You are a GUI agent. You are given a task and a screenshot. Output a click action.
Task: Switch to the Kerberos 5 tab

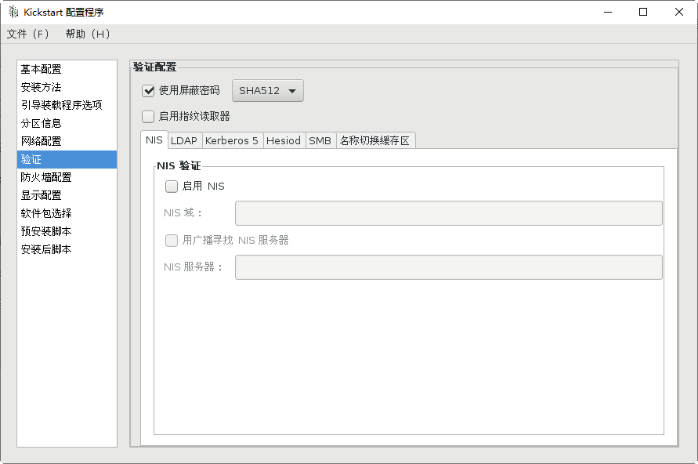click(232, 141)
